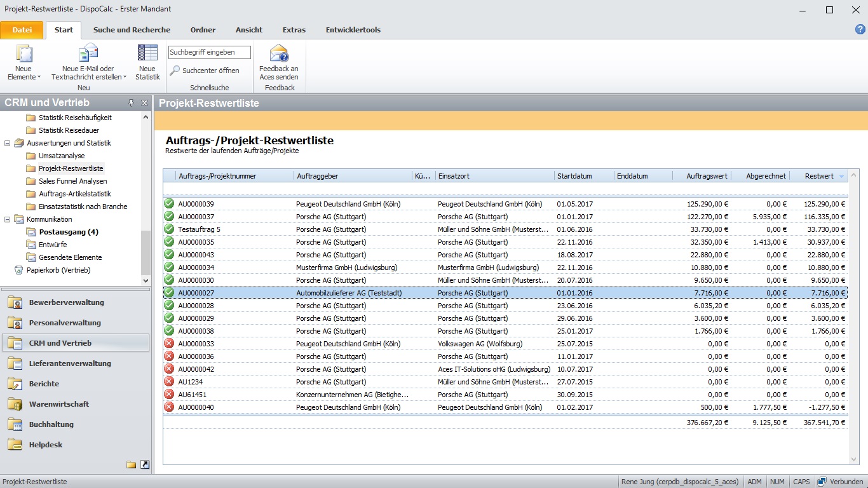Click green status icon of AU0000039
The height and width of the screenshot is (488, 868).
coord(169,204)
